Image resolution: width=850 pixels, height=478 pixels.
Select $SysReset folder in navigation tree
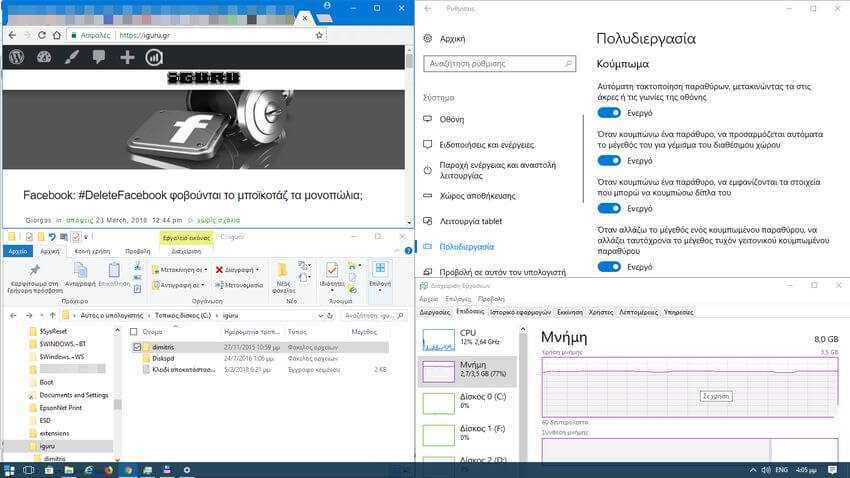click(53, 331)
